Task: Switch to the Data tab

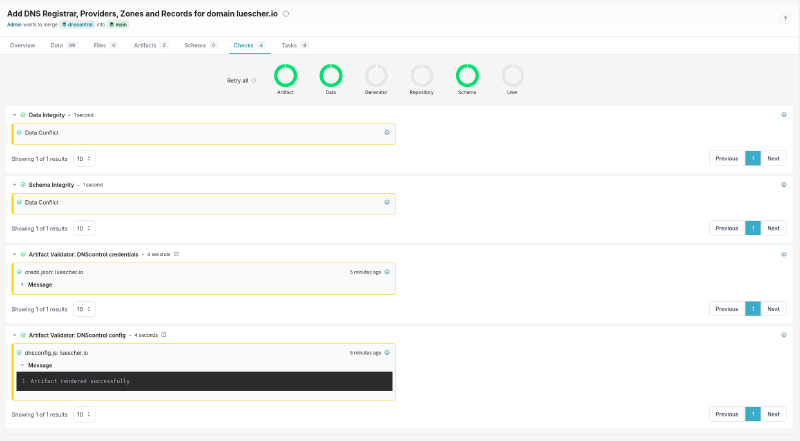Action: 64,45
